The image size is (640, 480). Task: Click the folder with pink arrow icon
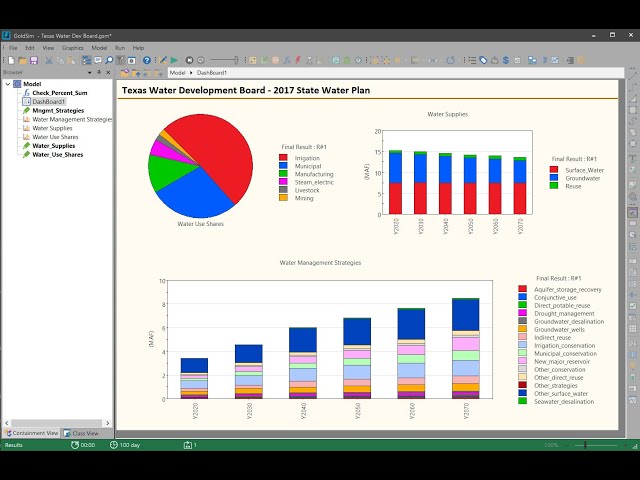tap(124, 73)
